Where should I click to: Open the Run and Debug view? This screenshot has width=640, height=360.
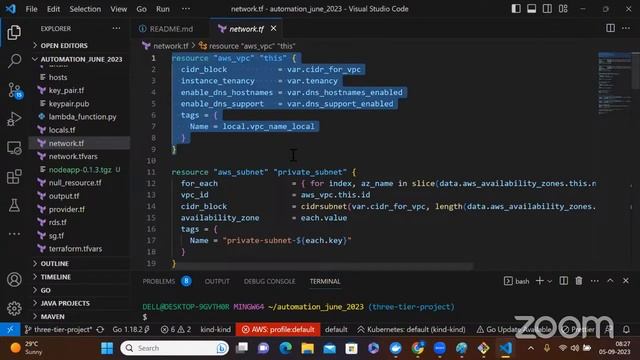tap(14, 119)
